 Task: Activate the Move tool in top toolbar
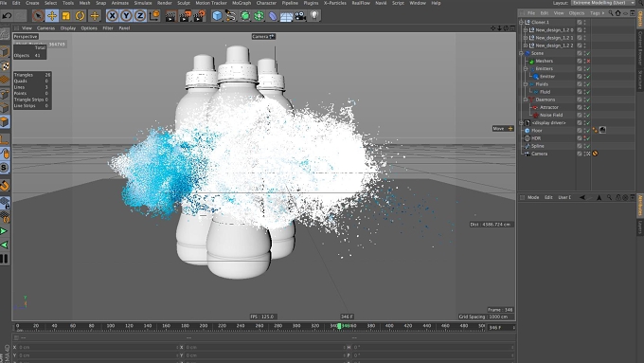(52, 16)
